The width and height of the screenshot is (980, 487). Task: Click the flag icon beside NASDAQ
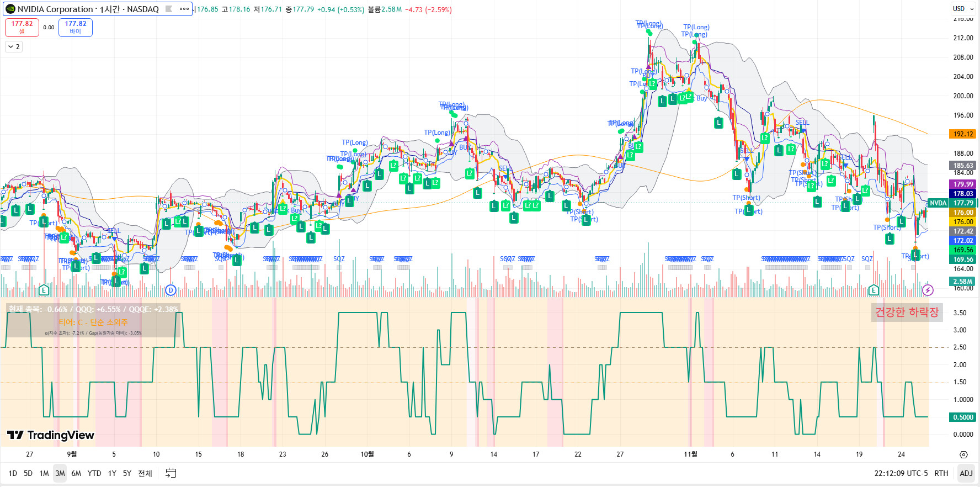click(x=169, y=9)
